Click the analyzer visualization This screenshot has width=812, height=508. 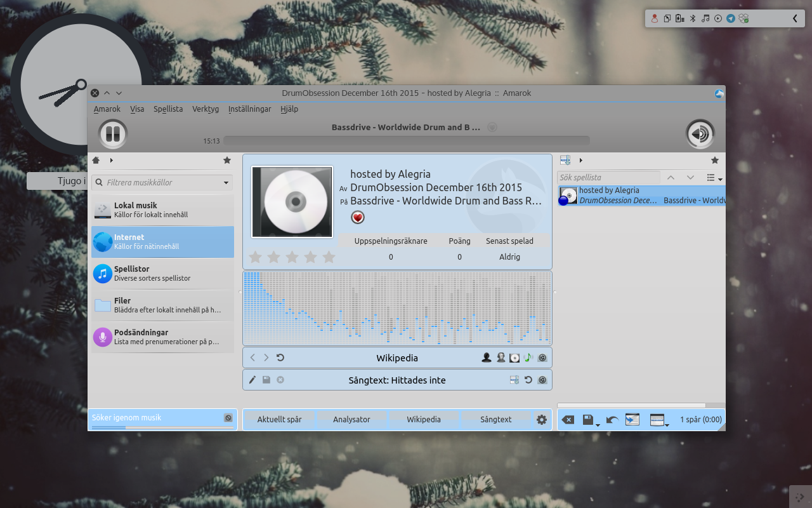click(x=397, y=308)
